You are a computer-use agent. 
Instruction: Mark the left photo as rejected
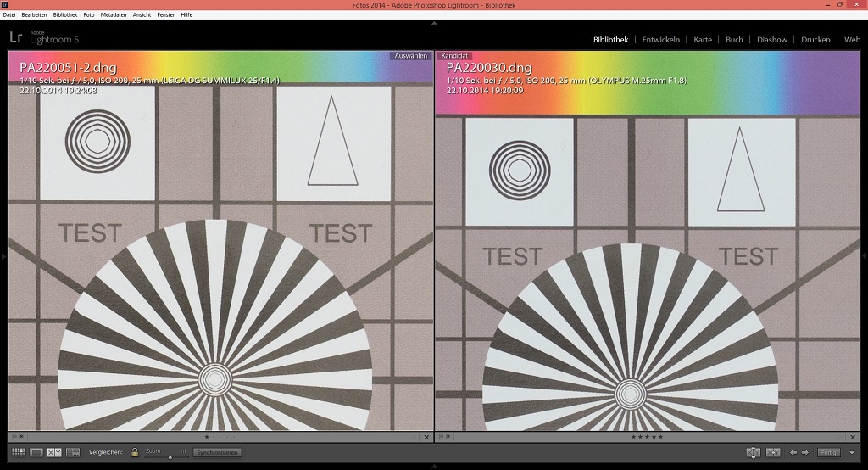tap(21, 437)
